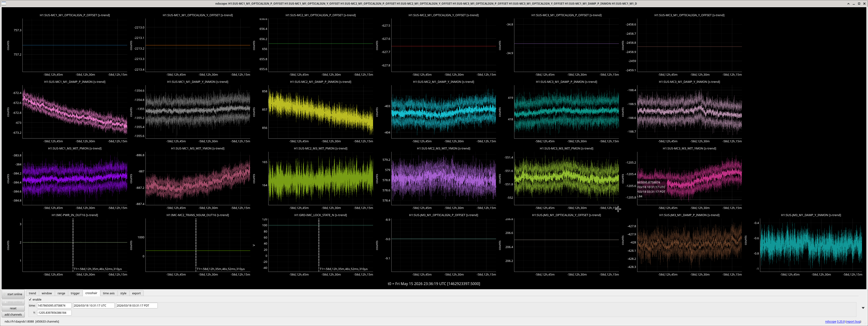Click the UTC time input field
Screen dimensions: 868x326
(94, 305)
